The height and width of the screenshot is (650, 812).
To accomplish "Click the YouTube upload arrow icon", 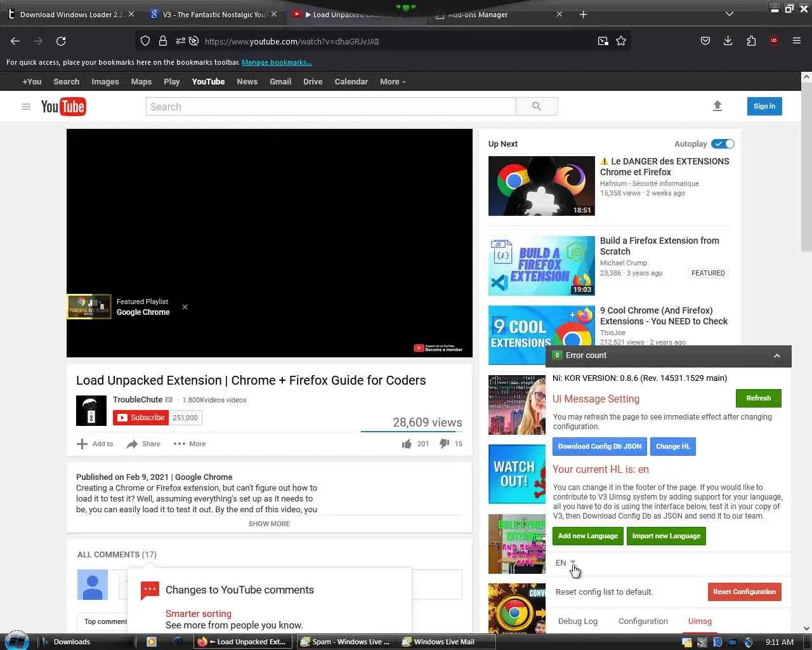I will (x=717, y=106).
